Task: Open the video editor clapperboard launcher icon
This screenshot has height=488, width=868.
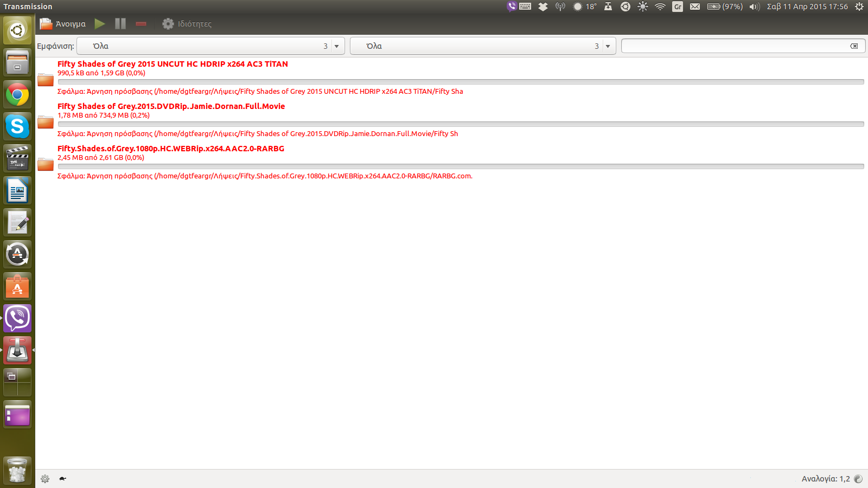Action: (x=17, y=158)
